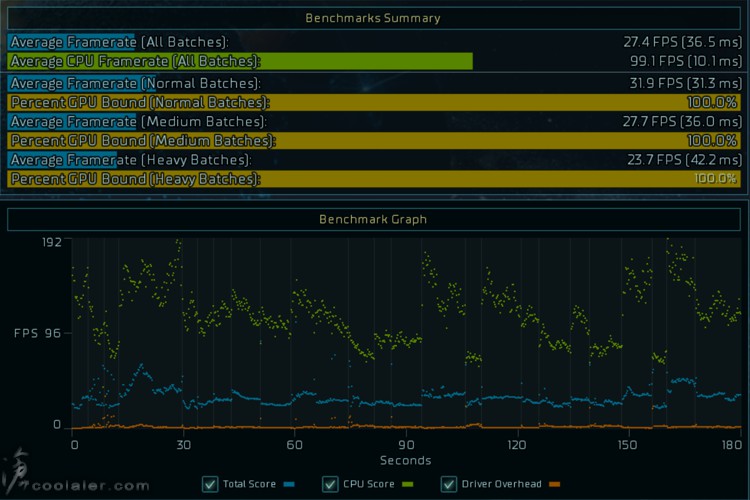The image size is (750, 500).
Task: Click the Seconds axis title
Action: pos(406,461)
